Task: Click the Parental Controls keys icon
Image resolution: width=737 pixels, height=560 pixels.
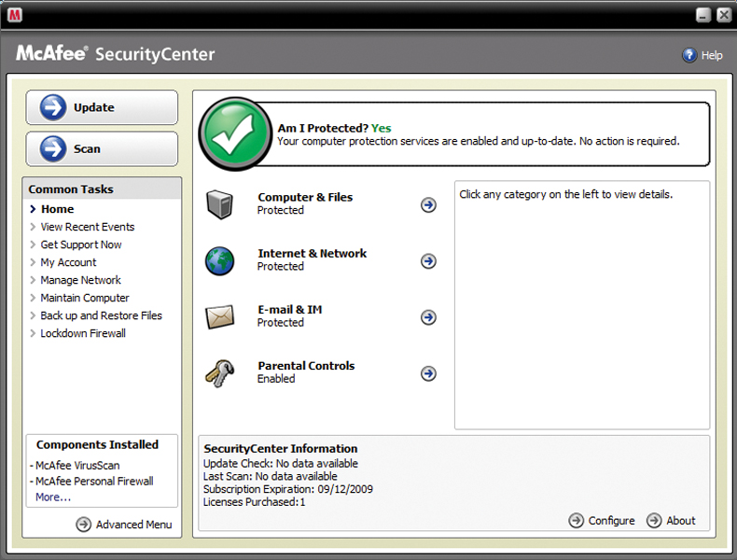Action: (x=219, y=373)
